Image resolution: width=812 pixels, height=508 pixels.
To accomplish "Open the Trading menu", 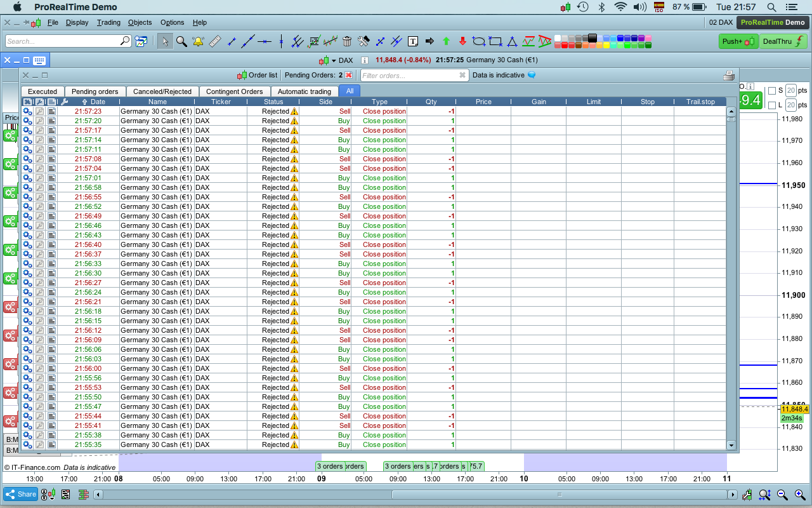I will (108, 22).
